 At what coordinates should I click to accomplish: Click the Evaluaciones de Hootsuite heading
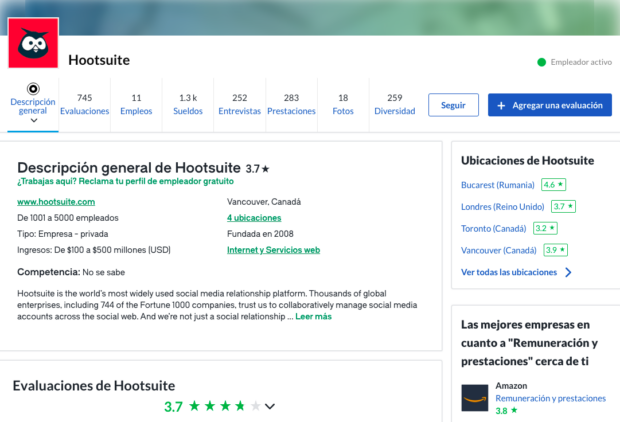(94, 386)
